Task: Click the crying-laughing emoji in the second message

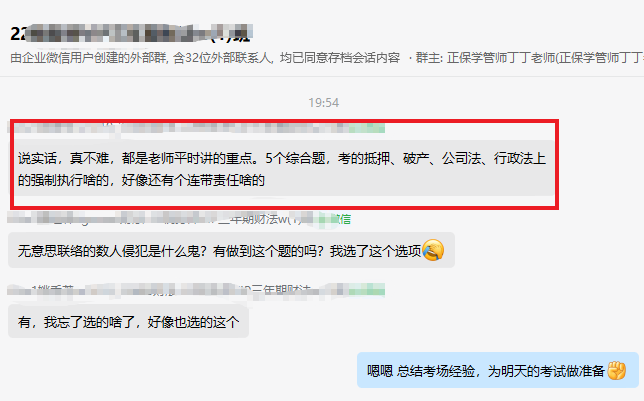Action: tap(433, 250)
